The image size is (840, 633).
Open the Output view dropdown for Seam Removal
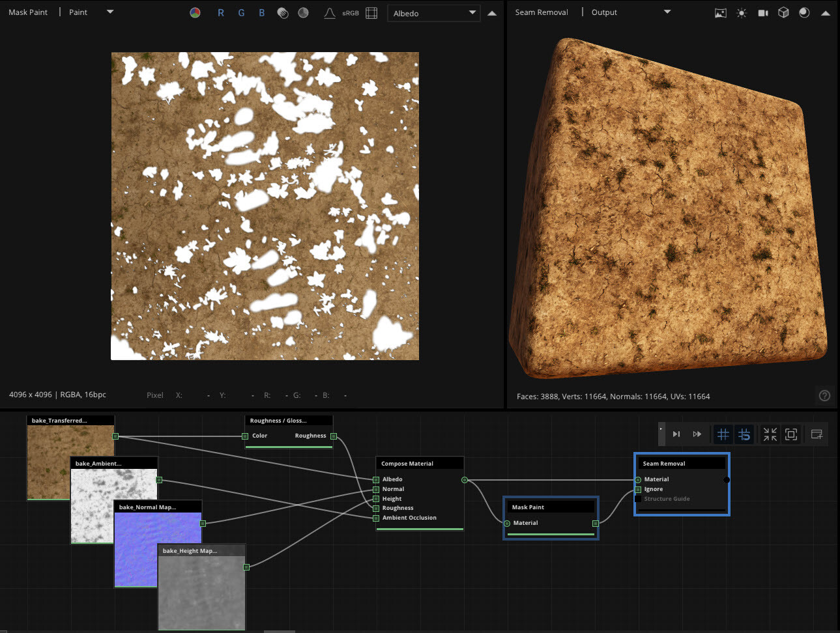667,12
